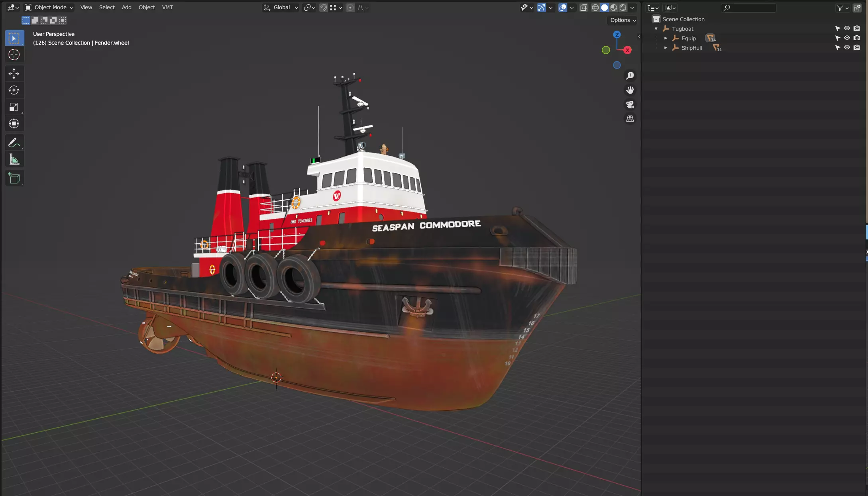
Task: Set selection mode to Extend
Action: point(35,20)
